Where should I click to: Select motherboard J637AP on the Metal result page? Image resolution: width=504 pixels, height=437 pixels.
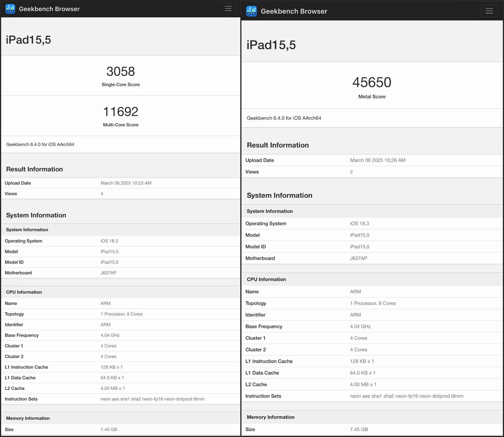click(359, 258)
